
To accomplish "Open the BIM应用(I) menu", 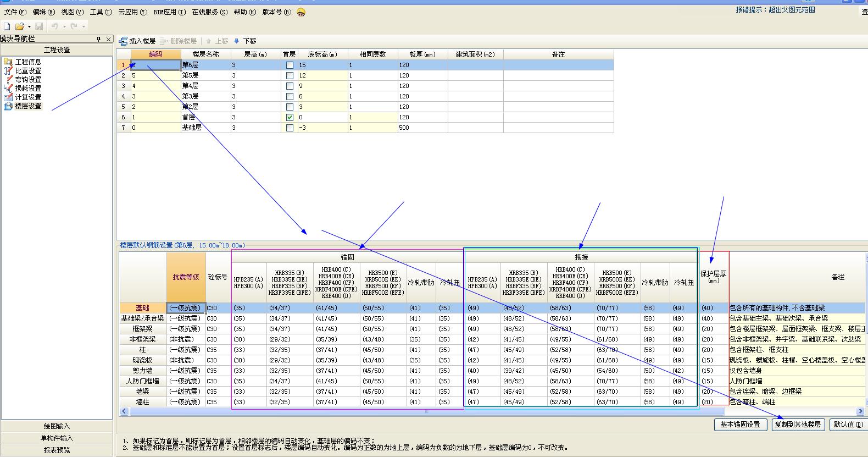I will point(169,12).
